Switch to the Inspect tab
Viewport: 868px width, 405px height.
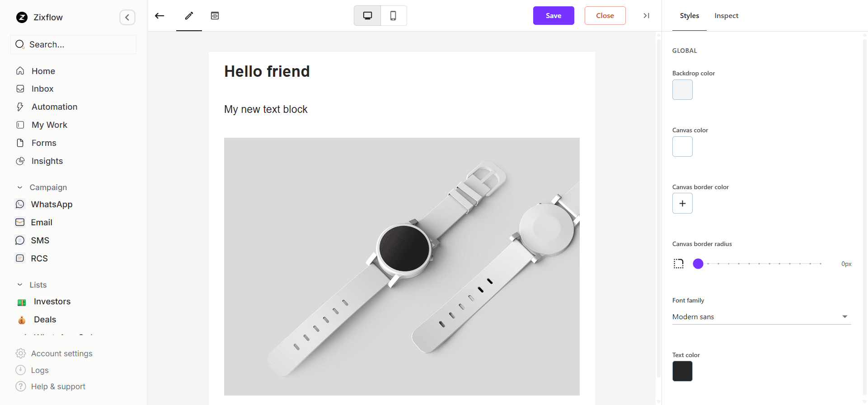tap(726, 16)
